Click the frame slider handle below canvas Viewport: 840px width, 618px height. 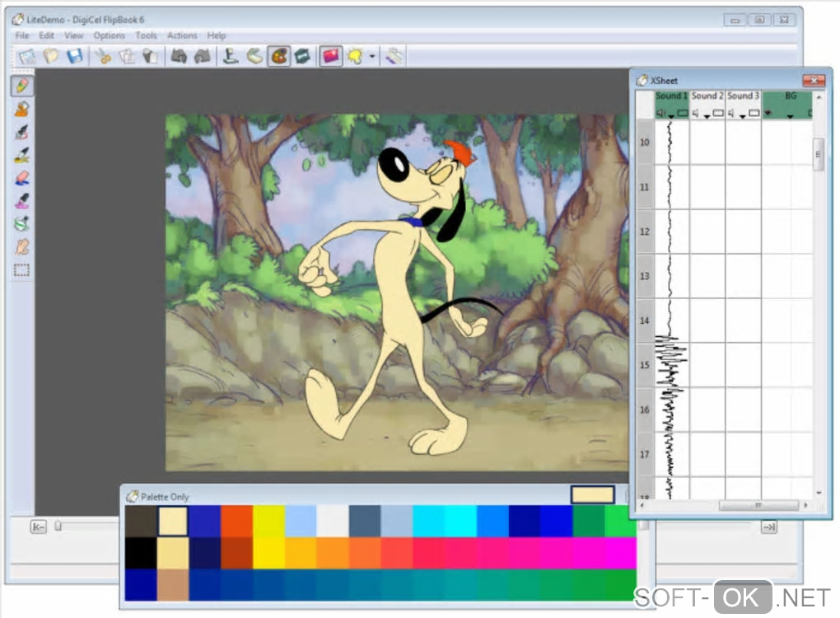[x=58, y=527]
